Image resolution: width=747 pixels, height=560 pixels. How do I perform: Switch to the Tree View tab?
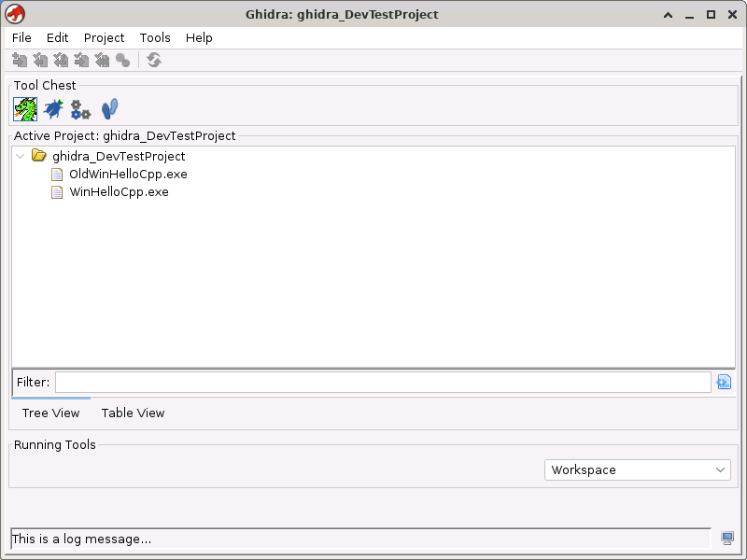(x=50, y=413)
